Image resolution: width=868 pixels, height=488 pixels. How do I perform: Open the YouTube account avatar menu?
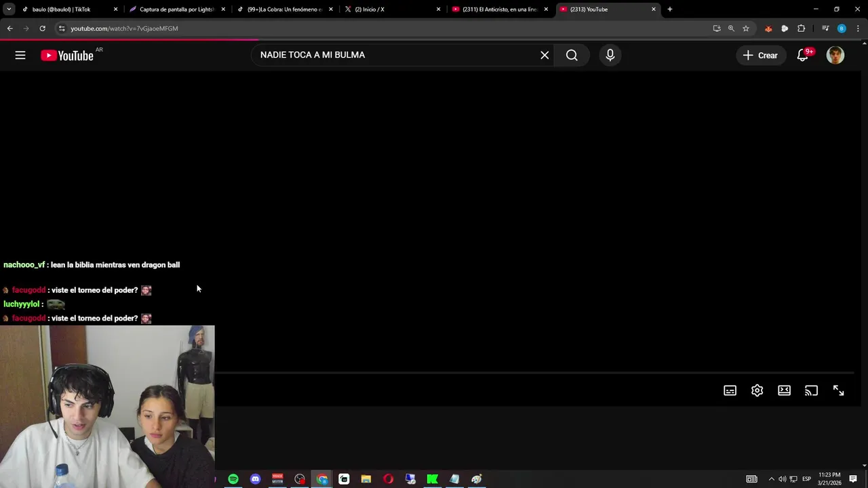pos(835,56)
